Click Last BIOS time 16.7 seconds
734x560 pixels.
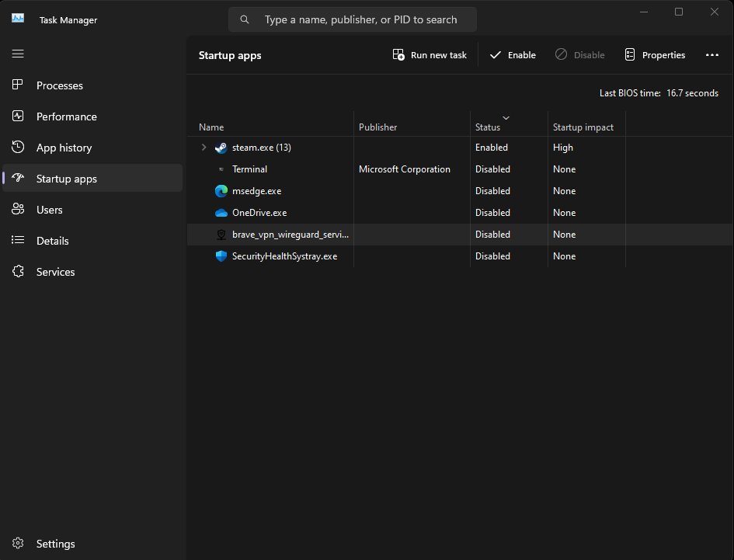pos(659,93)
